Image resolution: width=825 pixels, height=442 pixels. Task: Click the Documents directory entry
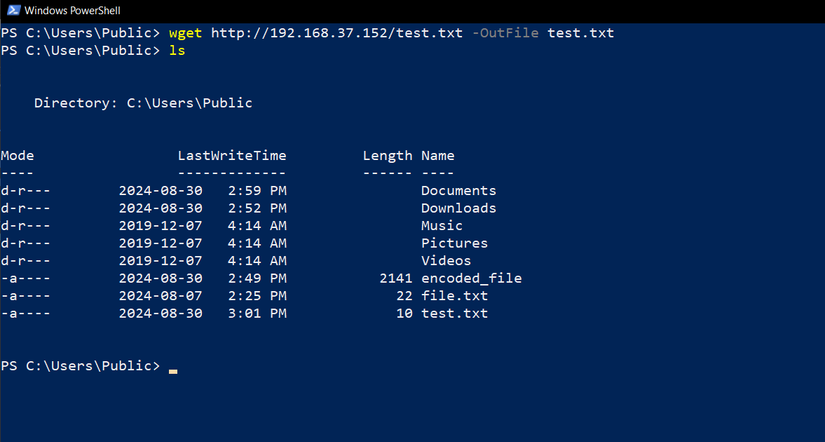click(458, 191)
